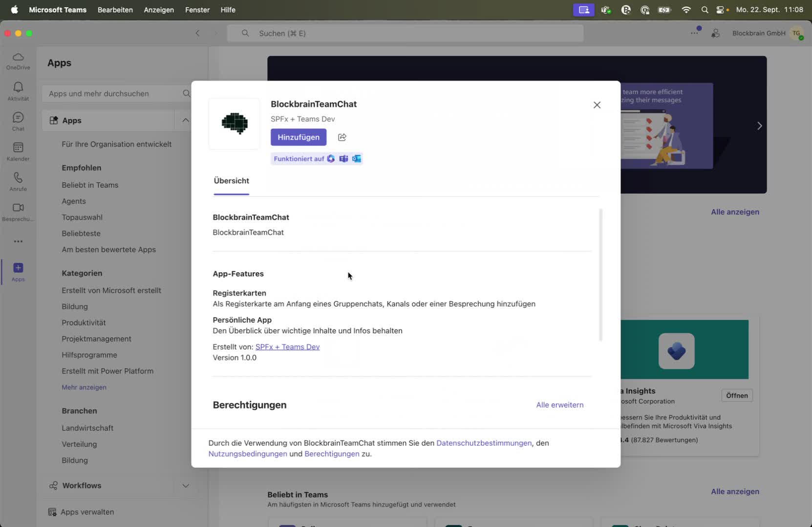Viewport: 812px width, 527px height.
Task: Open the SPFx + Teams Dev link
Action: (287, 347)
